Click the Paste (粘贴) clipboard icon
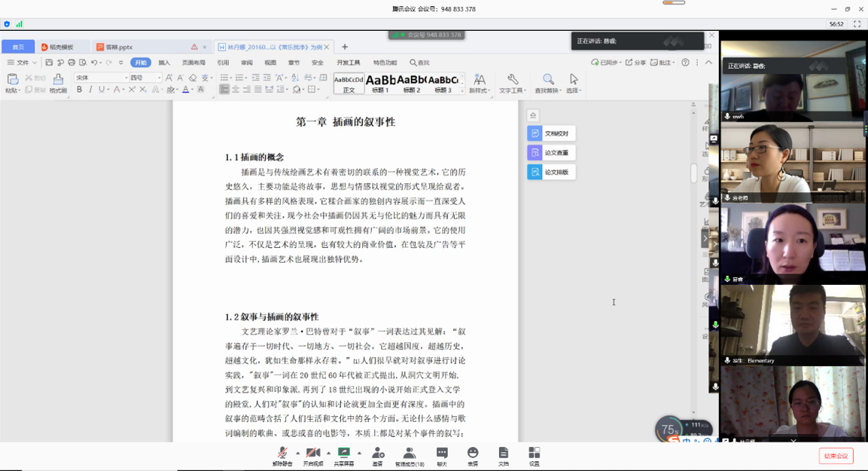This screenshot has height=471, width=868. (x=12, y=81)
